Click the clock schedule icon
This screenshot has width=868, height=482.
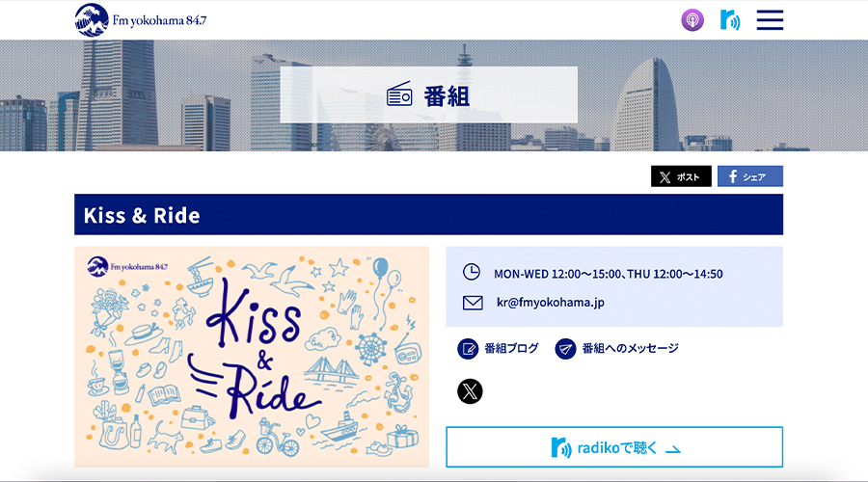(x=471, y=272)
